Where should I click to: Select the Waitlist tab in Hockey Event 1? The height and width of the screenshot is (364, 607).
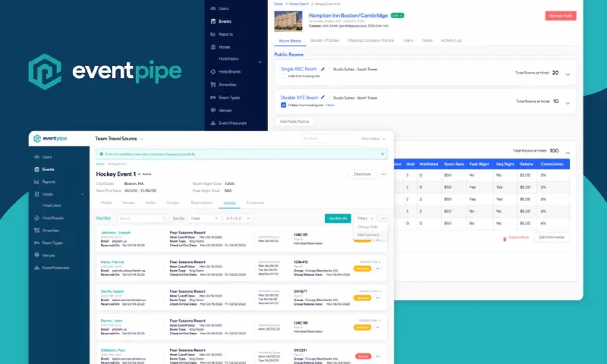(230, 203)
